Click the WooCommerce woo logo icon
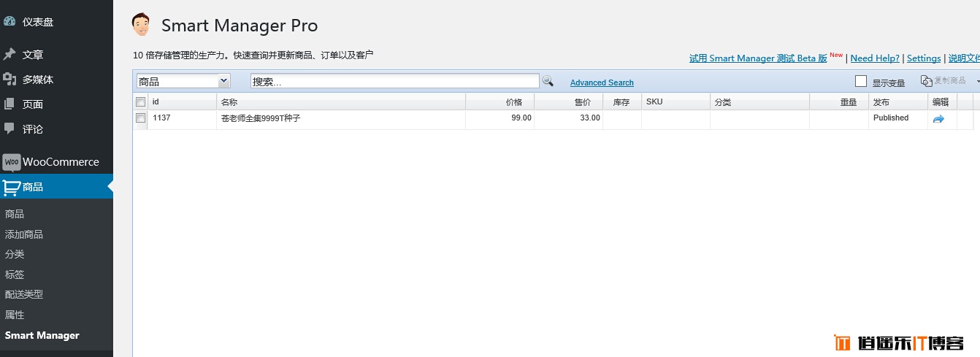The height and width of the screenshot is (357, 980). point(11,162)
